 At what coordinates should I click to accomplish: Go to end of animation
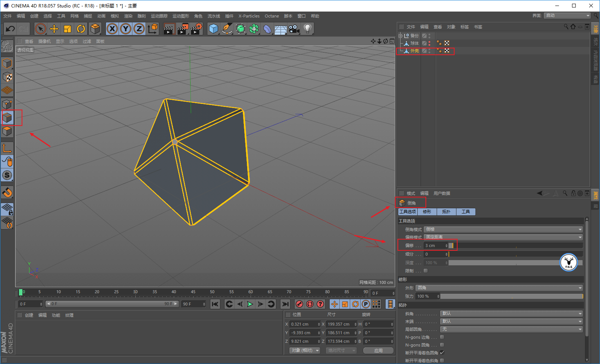(x=285, y=304)
